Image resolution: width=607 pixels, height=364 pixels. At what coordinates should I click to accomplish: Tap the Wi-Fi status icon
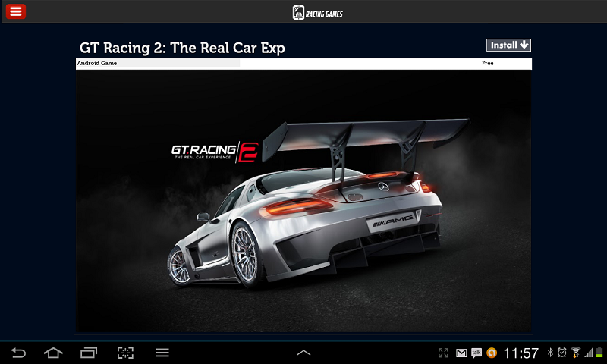pyautogui.click(x=576, y=353)
